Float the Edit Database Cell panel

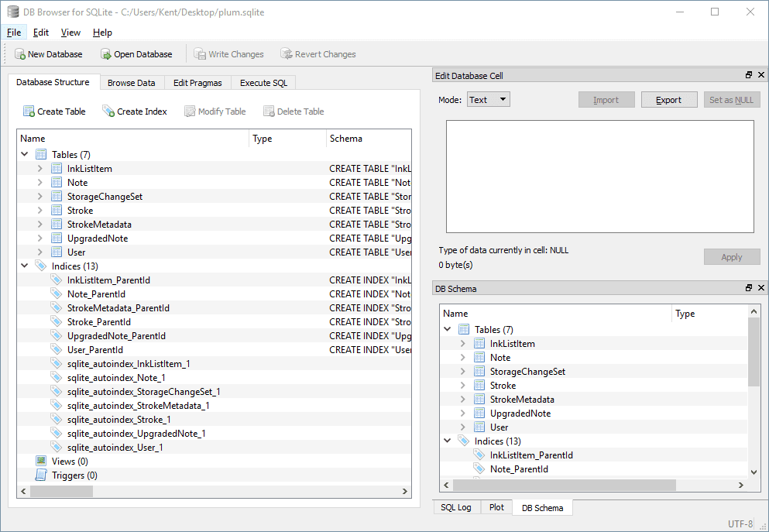coord(749,75)
